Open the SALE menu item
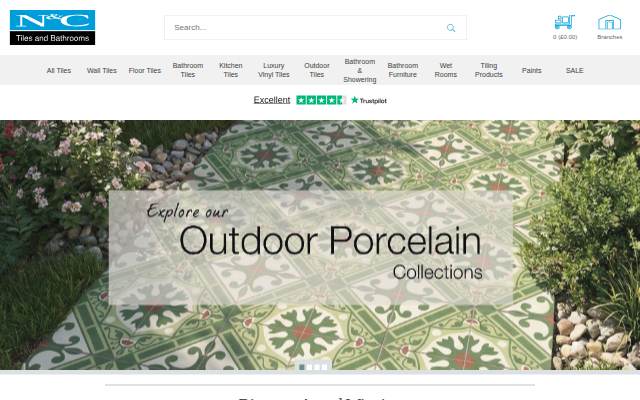This screenshot has width=640, height=400. click(x=574, y=70)
